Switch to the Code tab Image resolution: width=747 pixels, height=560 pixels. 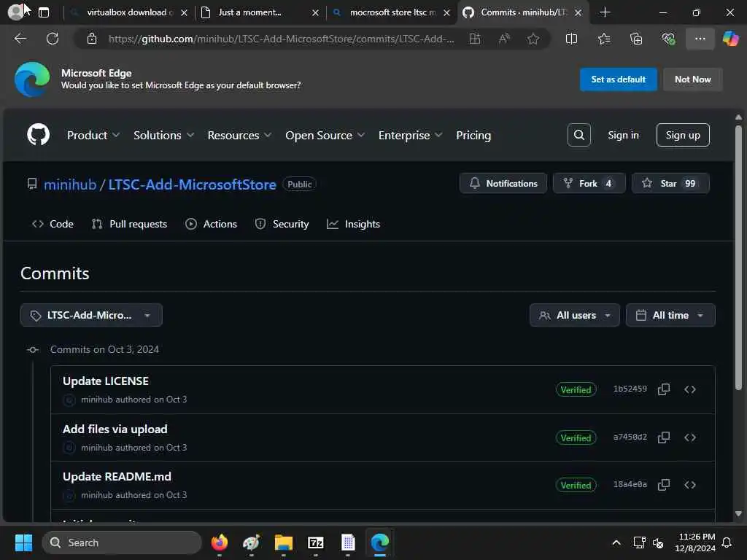tap(53, 224)
